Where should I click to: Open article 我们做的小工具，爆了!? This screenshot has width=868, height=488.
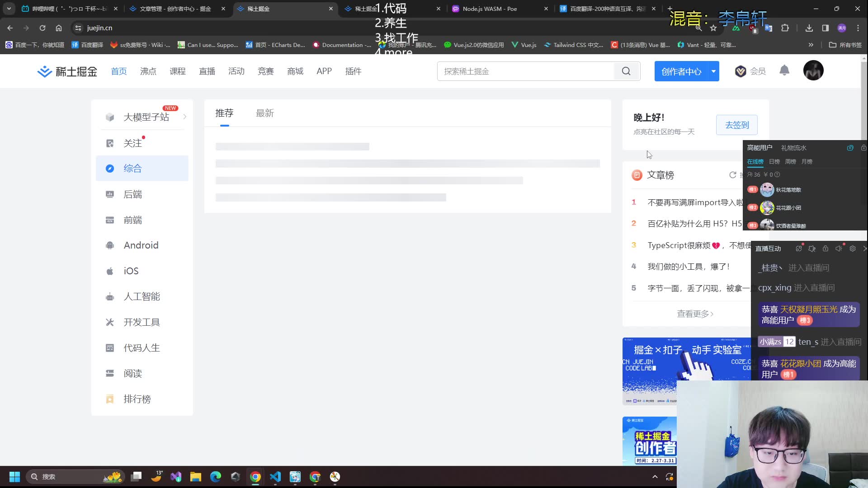[689, 267]
